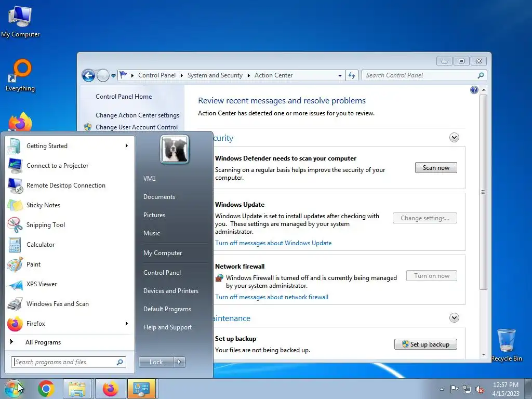Click the search magnifier in Start menu

[119, 362]
